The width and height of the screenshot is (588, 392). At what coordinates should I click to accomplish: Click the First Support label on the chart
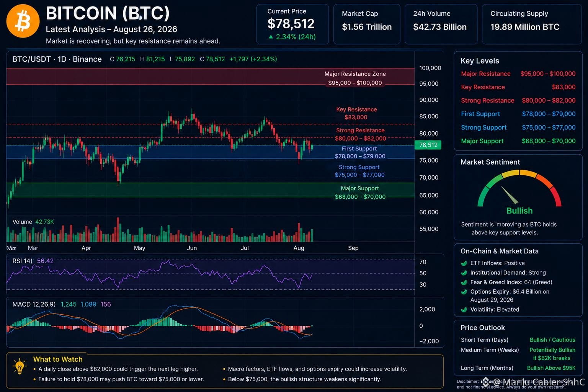click(359, 149)
